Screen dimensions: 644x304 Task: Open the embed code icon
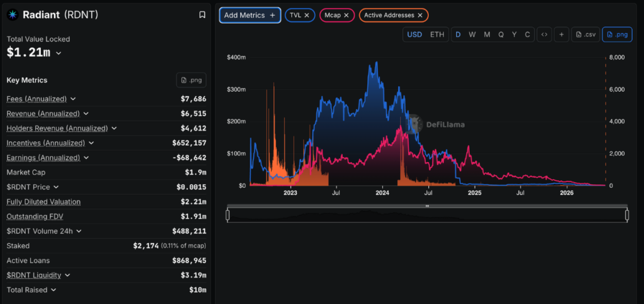(x=544, y=35)
